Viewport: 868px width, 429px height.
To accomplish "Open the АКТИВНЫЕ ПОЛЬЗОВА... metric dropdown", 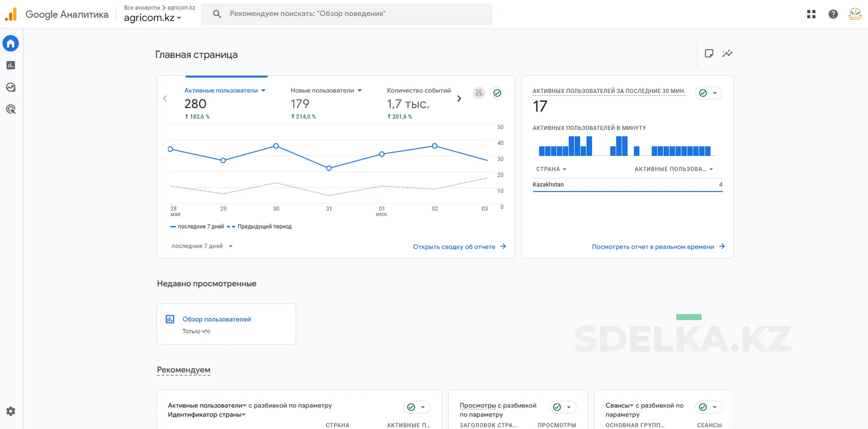I will tap(674, 169).
